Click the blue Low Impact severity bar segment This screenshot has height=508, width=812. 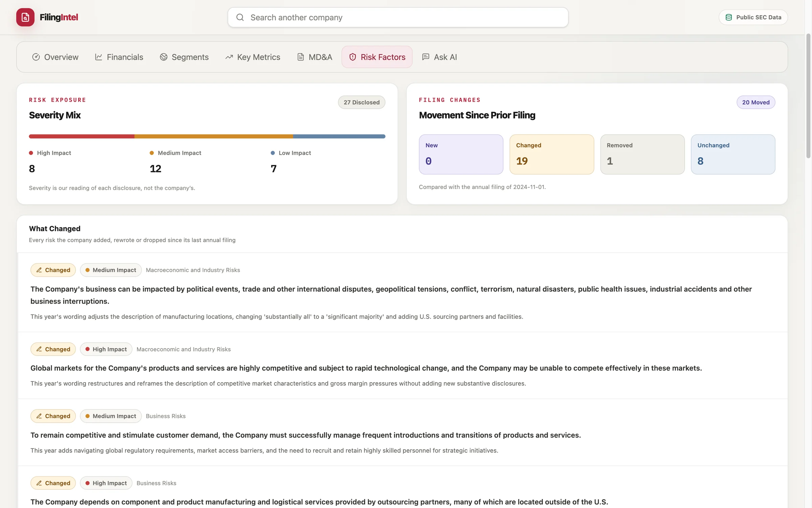(339, 136)
